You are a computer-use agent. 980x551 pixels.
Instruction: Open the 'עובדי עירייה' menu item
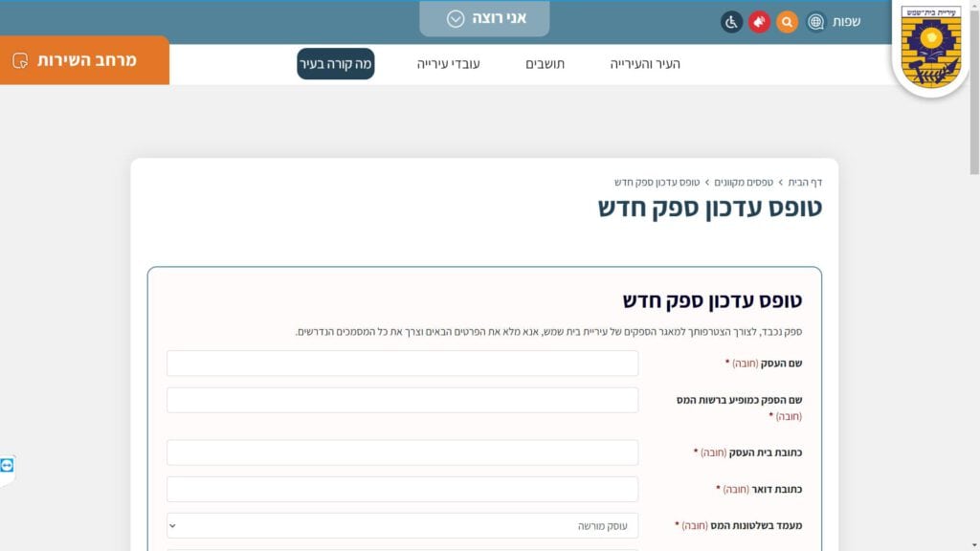(448, 64)
